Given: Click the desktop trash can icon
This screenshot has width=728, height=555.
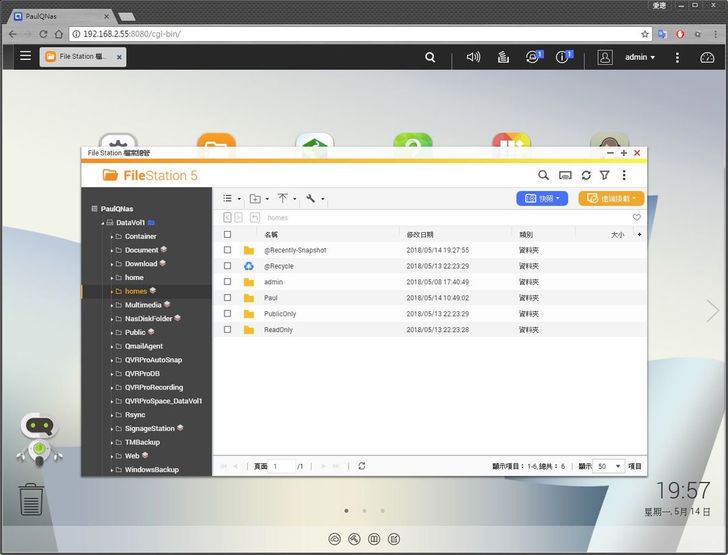Looking at the screenshot, I should [31, 498].
